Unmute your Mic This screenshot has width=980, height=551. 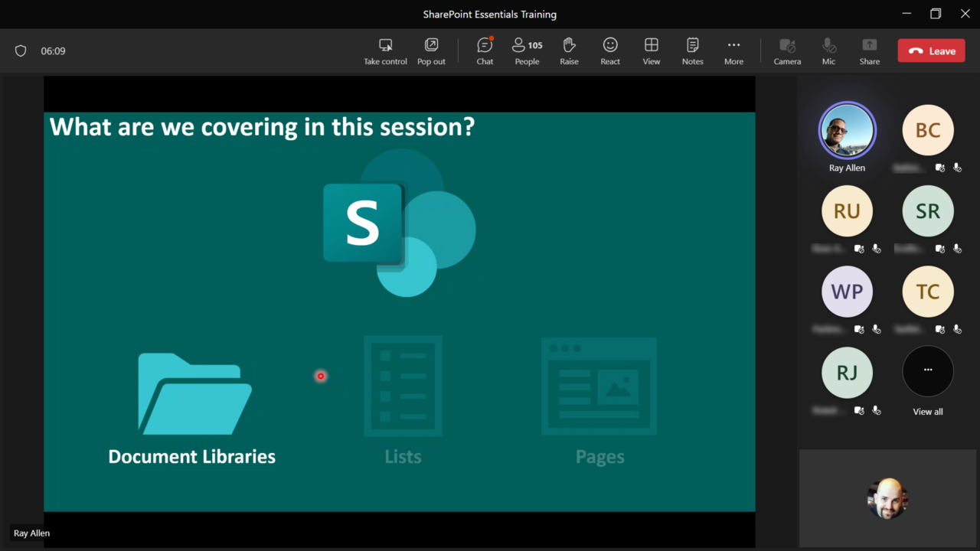(x=828, y=51)
